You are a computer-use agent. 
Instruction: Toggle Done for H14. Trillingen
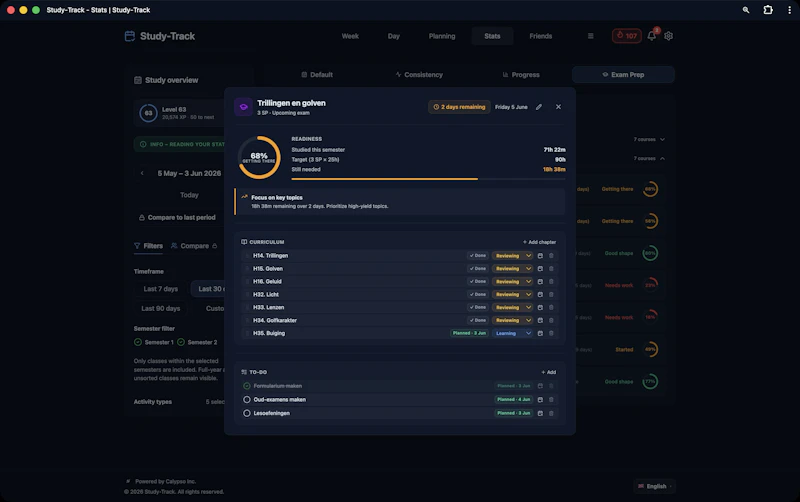coord(478,256)
